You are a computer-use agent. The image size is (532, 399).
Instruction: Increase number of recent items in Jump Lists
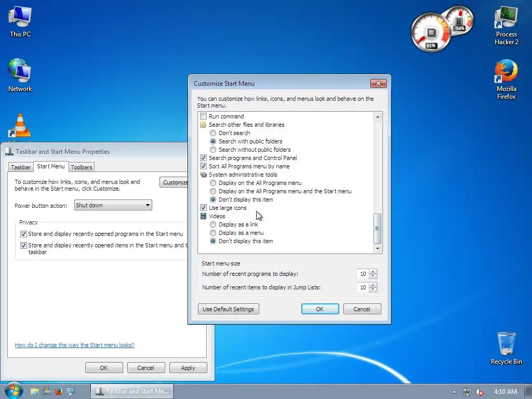click(373, 285)
